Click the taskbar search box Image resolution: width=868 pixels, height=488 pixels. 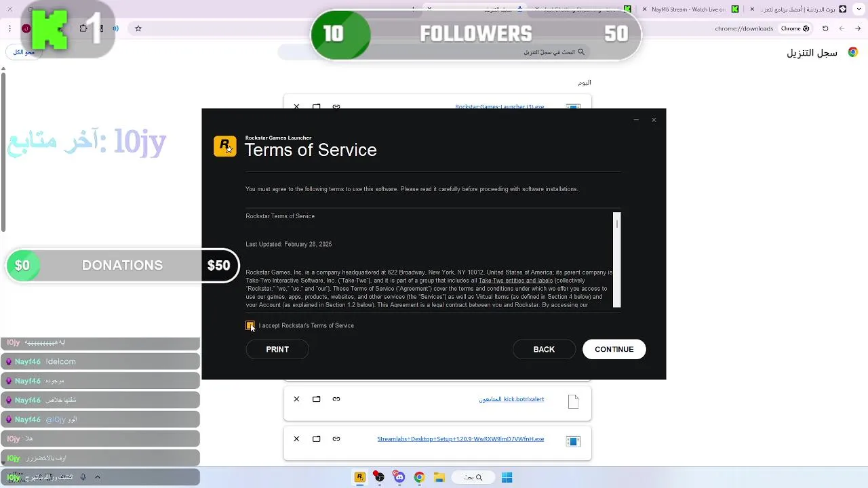coord(472,477)
